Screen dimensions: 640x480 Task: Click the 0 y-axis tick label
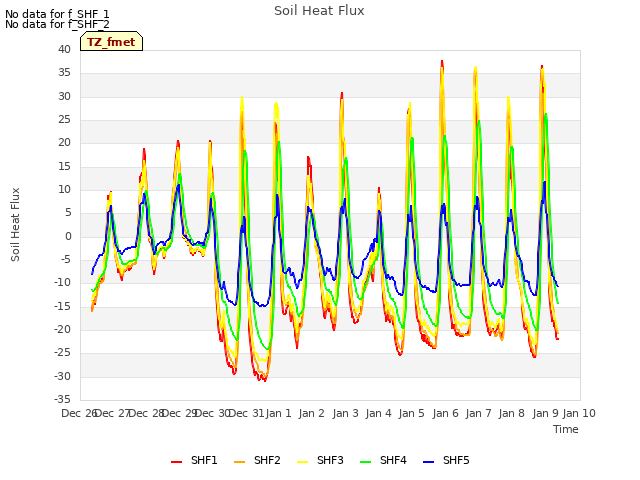[68, 236]
